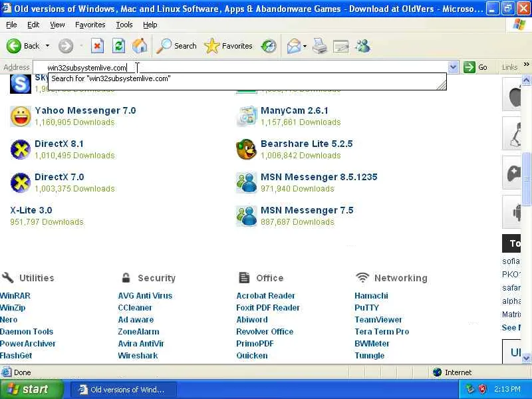This screenshot has width=532, height=399.
Task: Open the Wireshark link
Action: pyautogui.click(x=138, y=356)
